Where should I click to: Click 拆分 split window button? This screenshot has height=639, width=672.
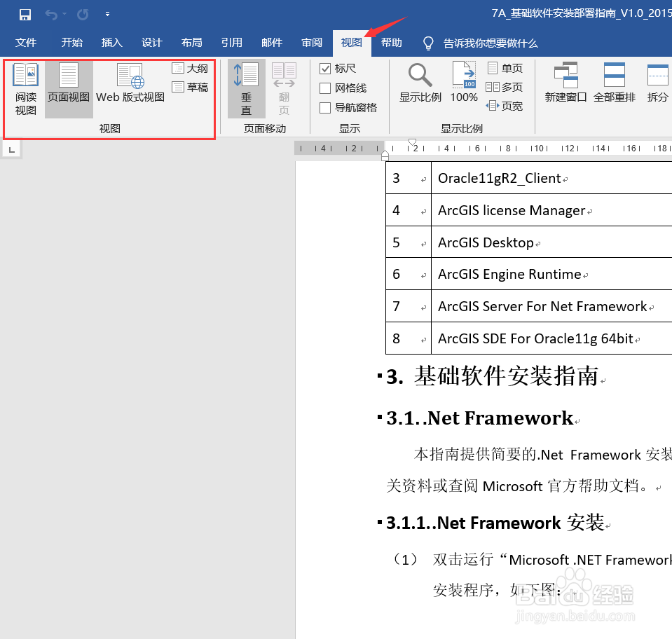click(x=657, y=83)
